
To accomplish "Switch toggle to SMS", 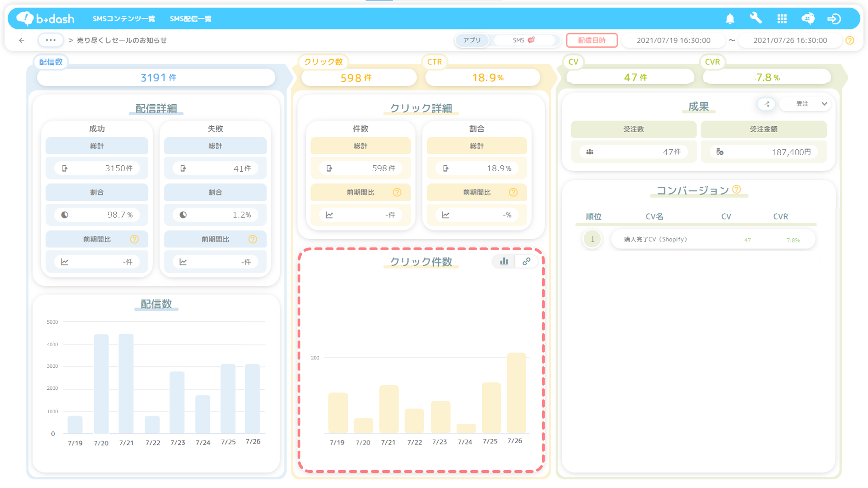I will pyautogui.click(x=524, y=40).
